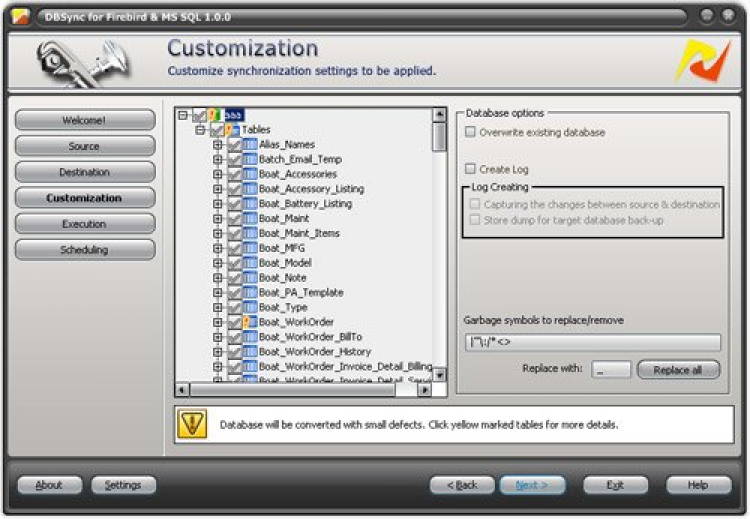
Task: Click the tree horizontal scrollbar right arrow
Action: point(424,390)
